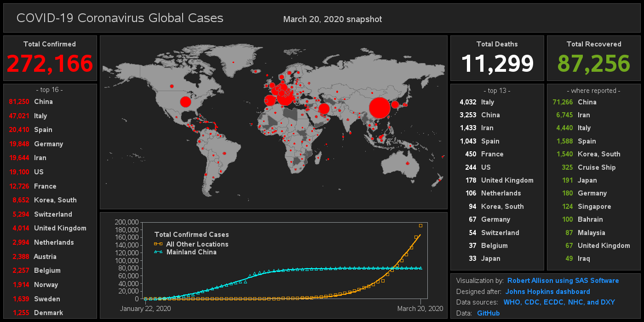
Task: Open the Johns Hopkins dashboard link
Action: (547, 291)
